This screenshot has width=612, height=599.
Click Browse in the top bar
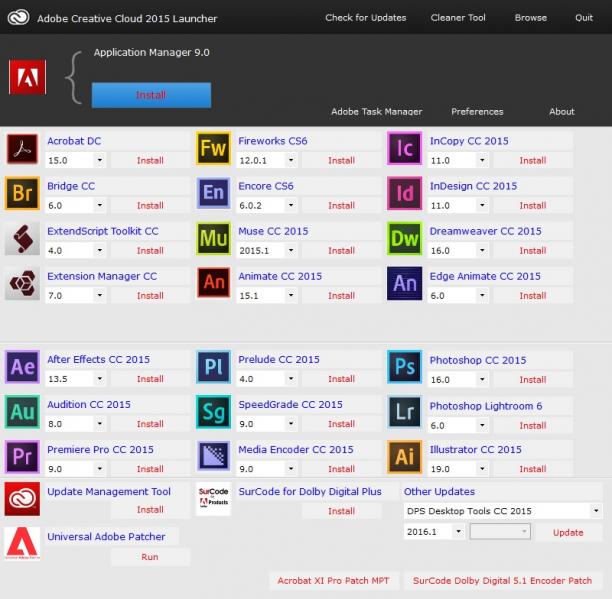pyautogui.click(x=530, y=18)
